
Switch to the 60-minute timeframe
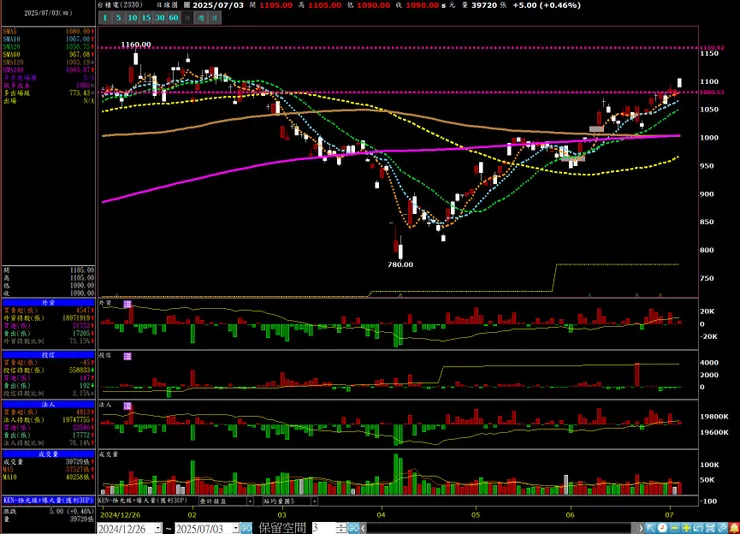[x=174, y=18]
